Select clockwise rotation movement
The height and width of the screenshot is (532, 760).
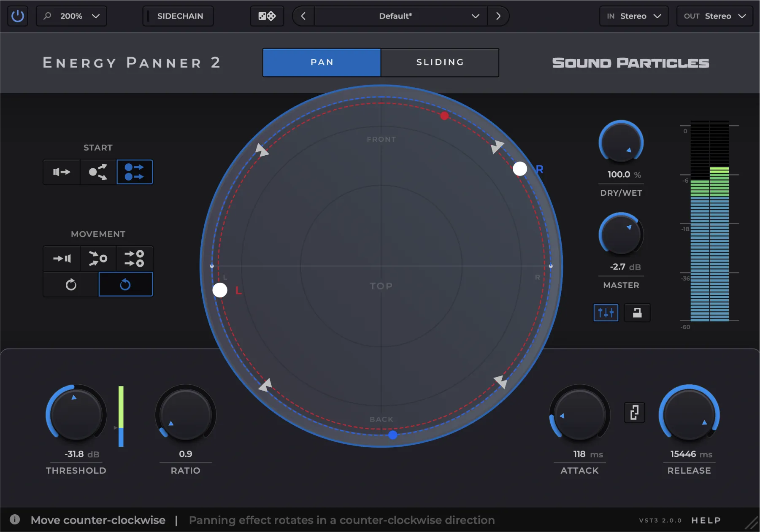coord(71,284)
